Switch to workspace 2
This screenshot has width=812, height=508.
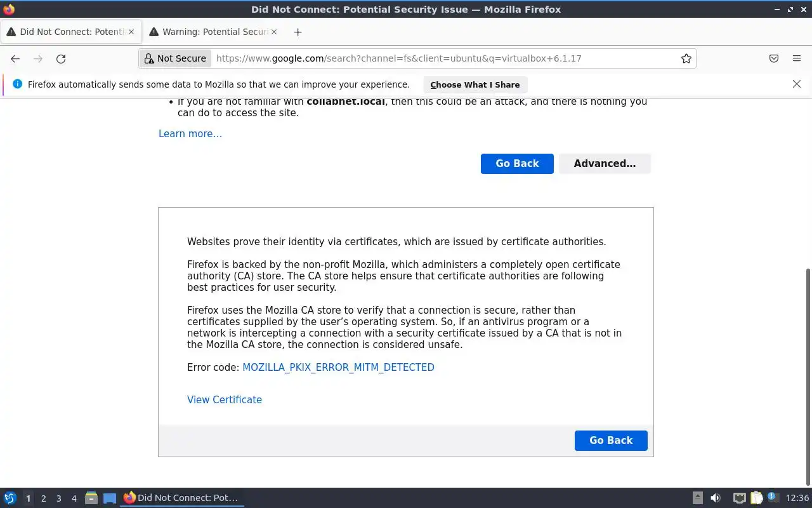pos(43,498)
